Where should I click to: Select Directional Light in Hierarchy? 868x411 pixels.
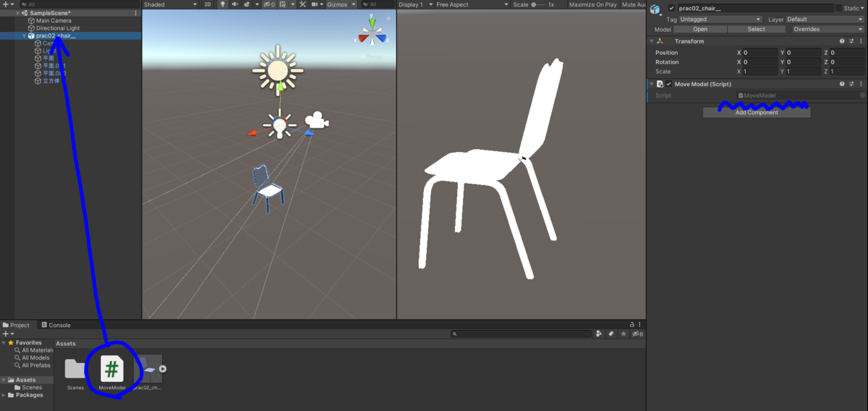58,28
